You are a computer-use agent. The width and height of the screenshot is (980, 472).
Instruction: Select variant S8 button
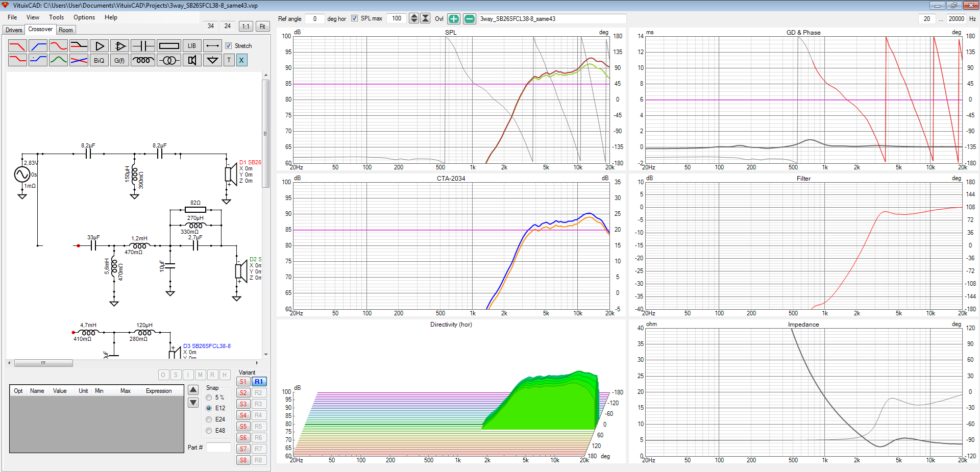click(243, 460)
